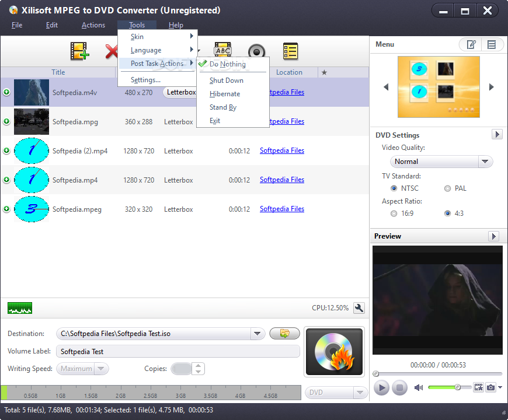Image resolution: width=508 pixels, height=420 pixels.
Task: Open the ABC subtitle icon in toolbar
Action: point(222,50)
